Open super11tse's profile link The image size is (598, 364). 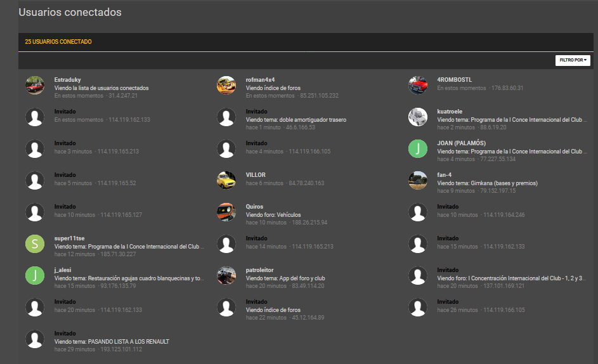tap(69, 238)
